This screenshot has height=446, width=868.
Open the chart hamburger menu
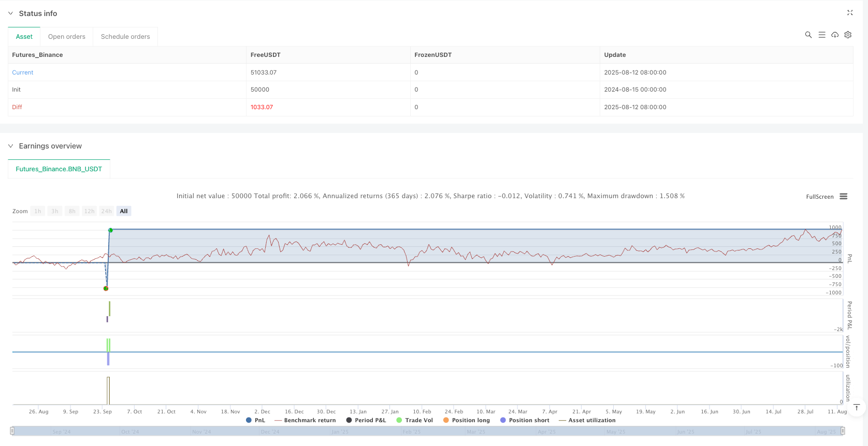(x=844, y=197)
